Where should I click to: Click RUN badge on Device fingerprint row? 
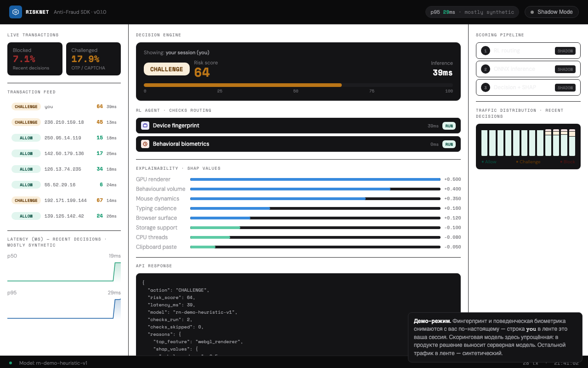pyautogui.click(x=449, y=126)
